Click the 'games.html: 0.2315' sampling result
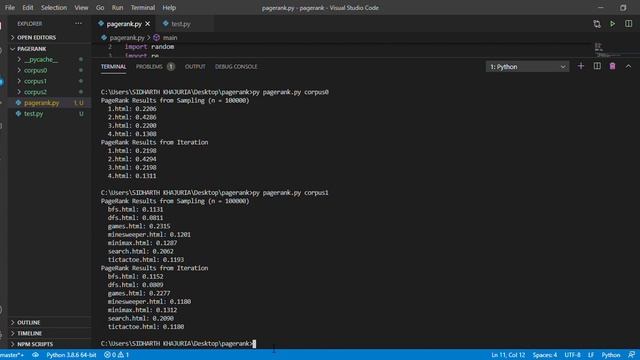The width and height of the screenshot is (640, 360). pos(139,226)
